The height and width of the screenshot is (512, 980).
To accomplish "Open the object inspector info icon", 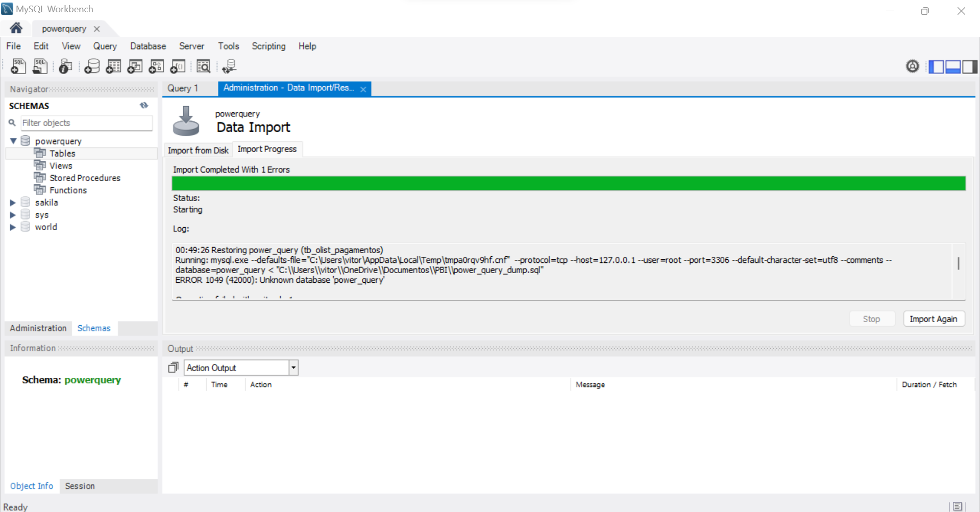I will point(65,66).
